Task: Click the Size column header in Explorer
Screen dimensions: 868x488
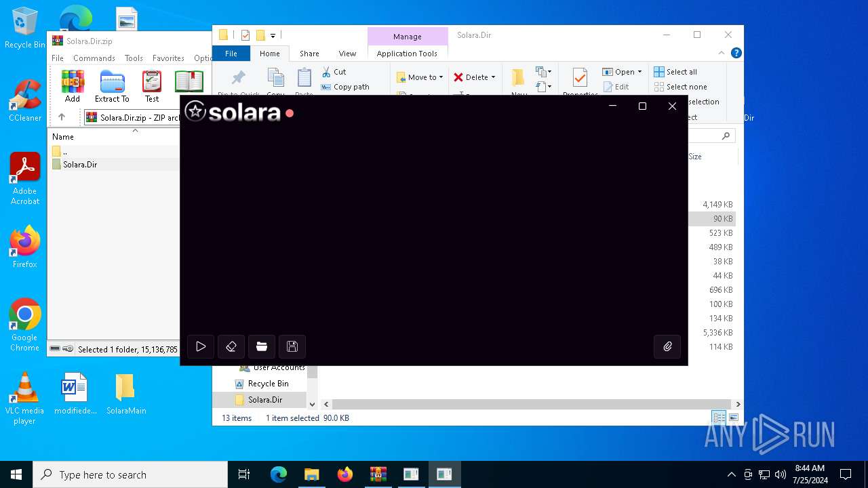Action: 695,157
